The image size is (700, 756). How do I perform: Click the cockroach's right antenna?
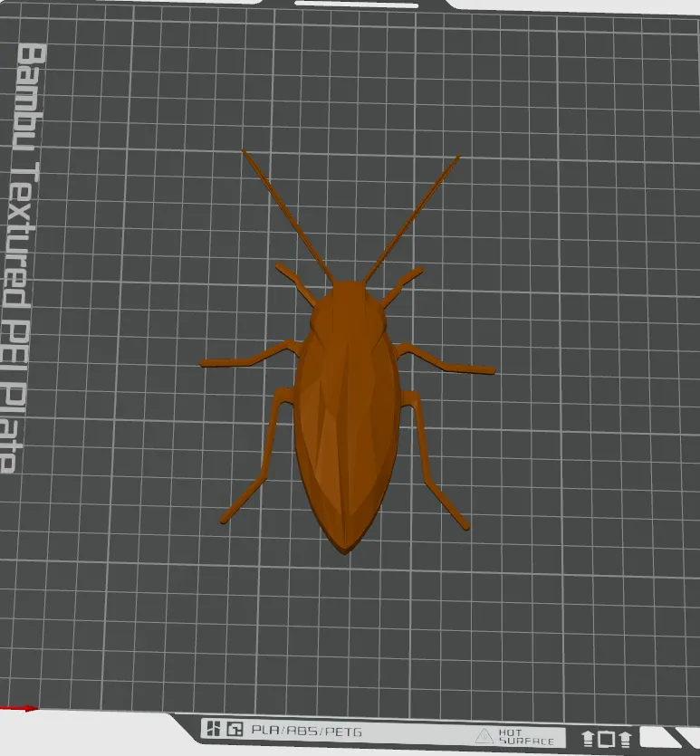412,217
